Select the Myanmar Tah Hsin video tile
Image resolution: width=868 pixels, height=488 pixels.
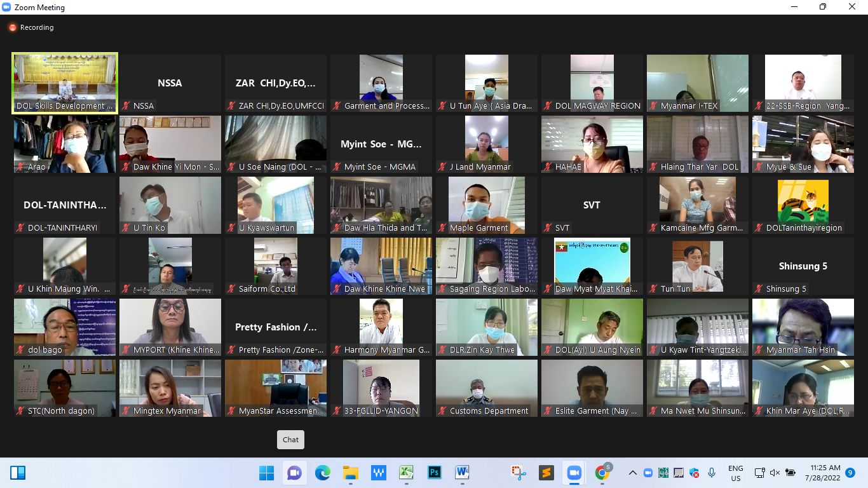[x=803, y=327]
